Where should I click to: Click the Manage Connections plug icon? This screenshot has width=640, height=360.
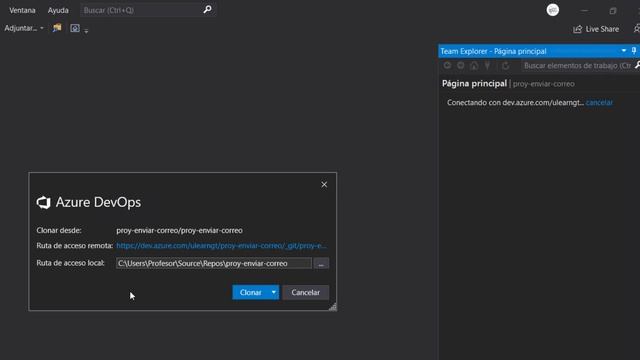coord(487,65)
